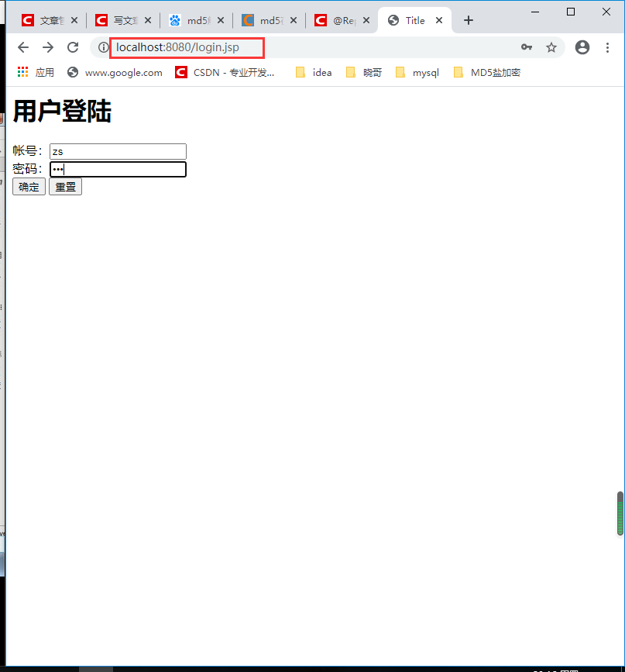Viewport: 625px width, 672px height.
Task: Close the @Re tab
Action: [x=366, y=20]
